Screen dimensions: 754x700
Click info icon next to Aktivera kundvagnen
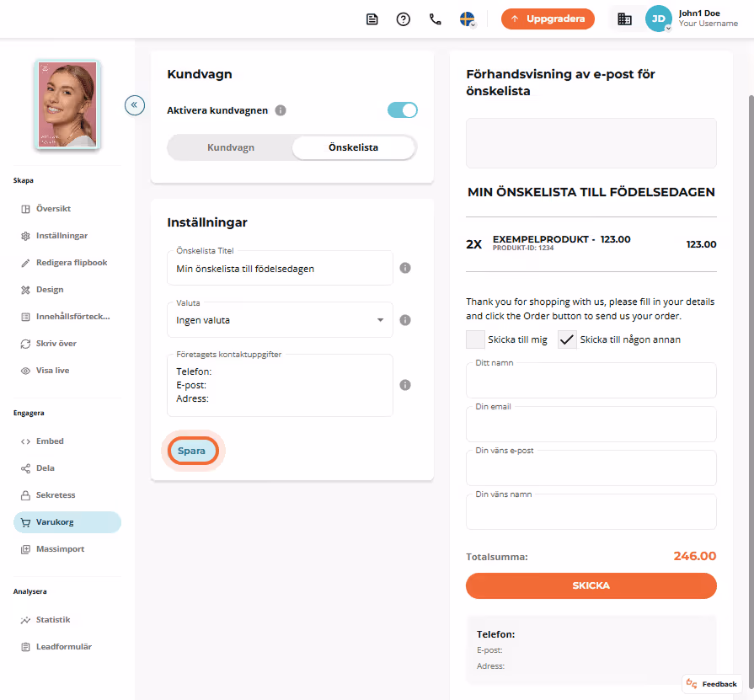point(281,110)
